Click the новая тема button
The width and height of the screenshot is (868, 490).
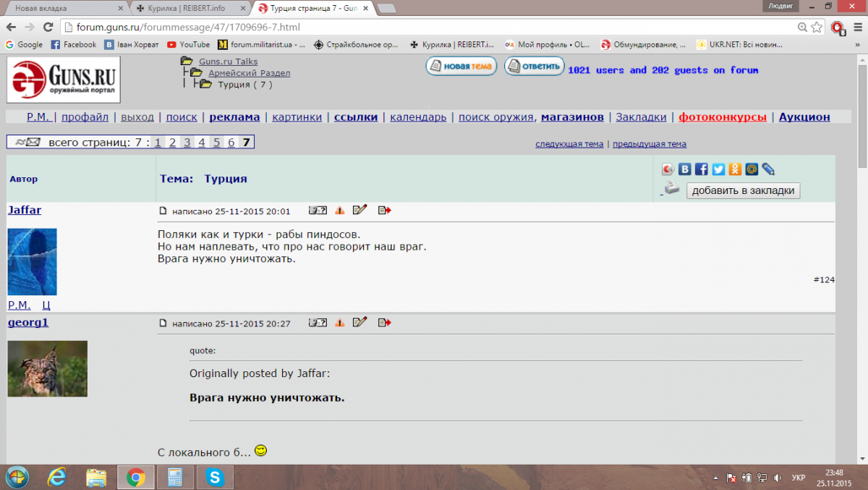[x=461, y=67]
